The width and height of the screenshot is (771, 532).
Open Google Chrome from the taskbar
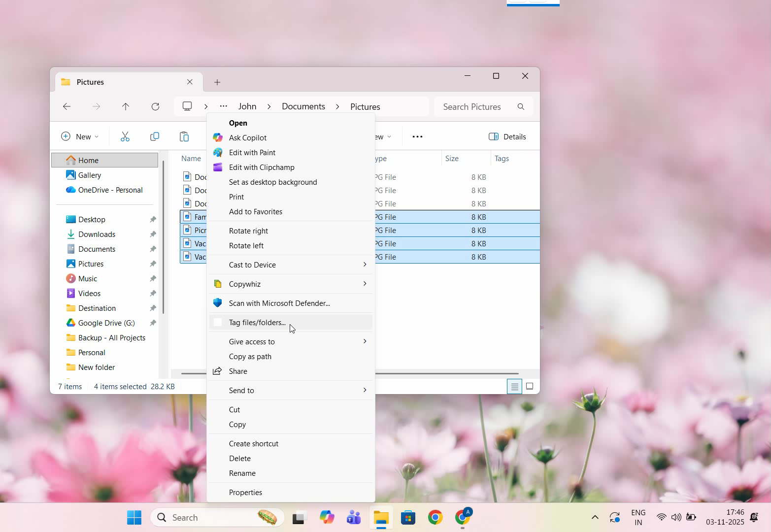(x=435, y=517)
